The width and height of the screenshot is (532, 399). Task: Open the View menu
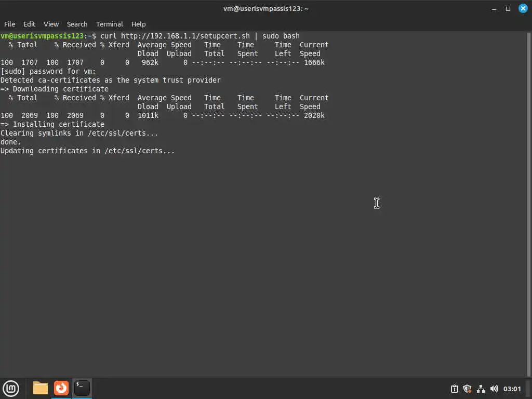tap(51, 24)
